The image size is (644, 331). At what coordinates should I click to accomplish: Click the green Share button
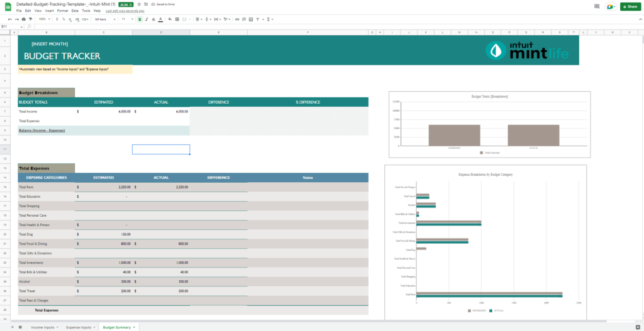click(630, 6)
